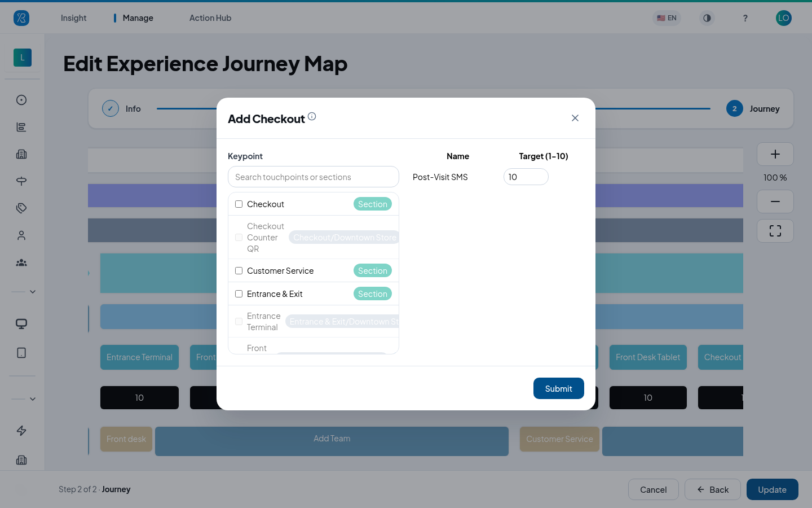Click the app logo in the top bar
This screenshot has height=508, width=812.
click(x=21, y=18)
